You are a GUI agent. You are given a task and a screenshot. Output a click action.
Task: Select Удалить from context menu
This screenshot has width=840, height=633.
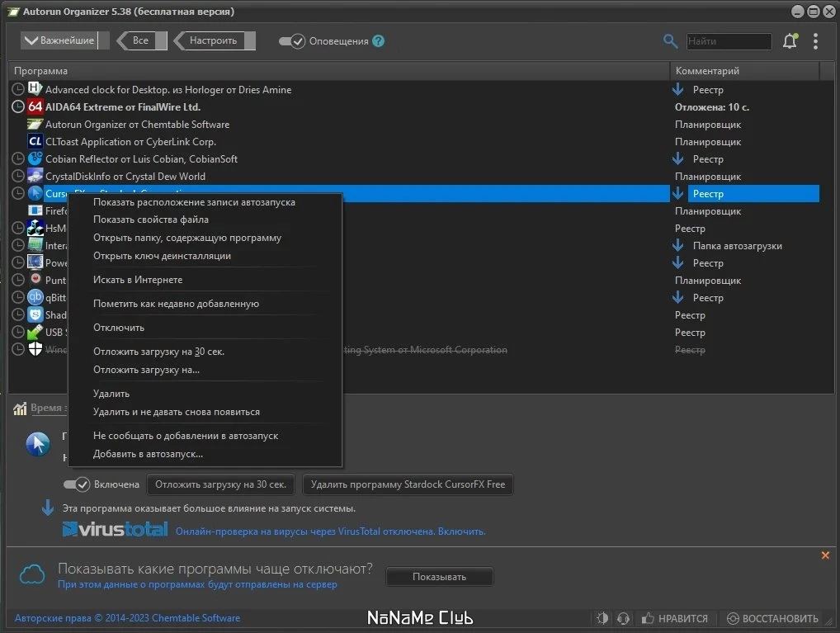coord(111,394)
